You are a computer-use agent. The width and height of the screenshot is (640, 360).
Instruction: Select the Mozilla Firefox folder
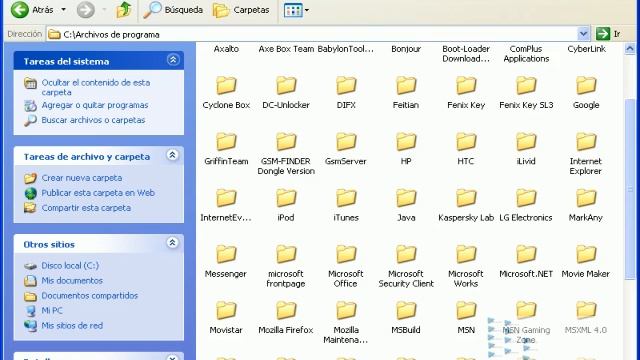point(286,318)
